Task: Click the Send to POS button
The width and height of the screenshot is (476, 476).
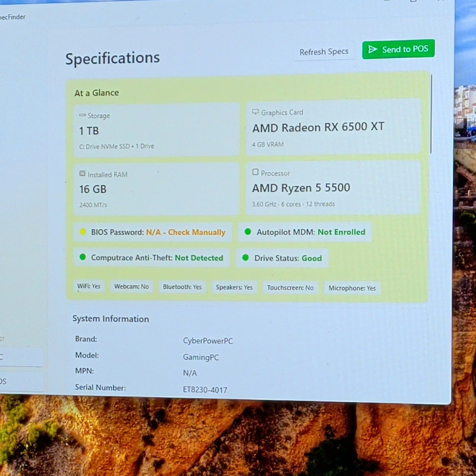Action: (398, 49)
